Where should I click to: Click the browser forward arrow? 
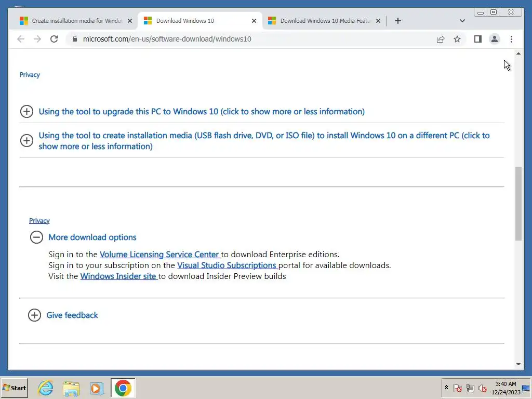click(x=37, y=39)
